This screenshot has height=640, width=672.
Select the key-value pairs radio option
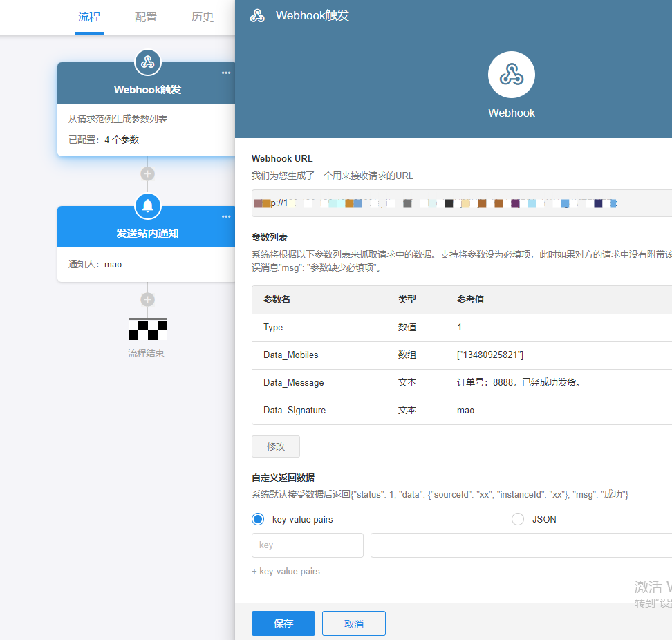click(258, 519)
